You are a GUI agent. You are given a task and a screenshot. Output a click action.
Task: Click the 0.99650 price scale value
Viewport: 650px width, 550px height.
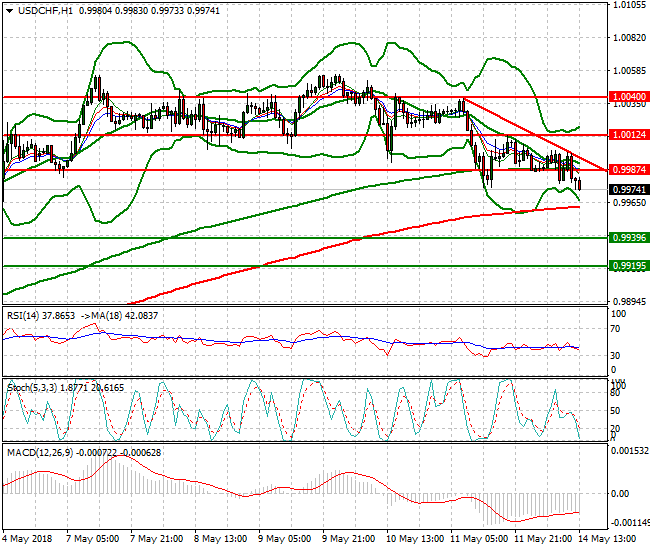[629, 203]
